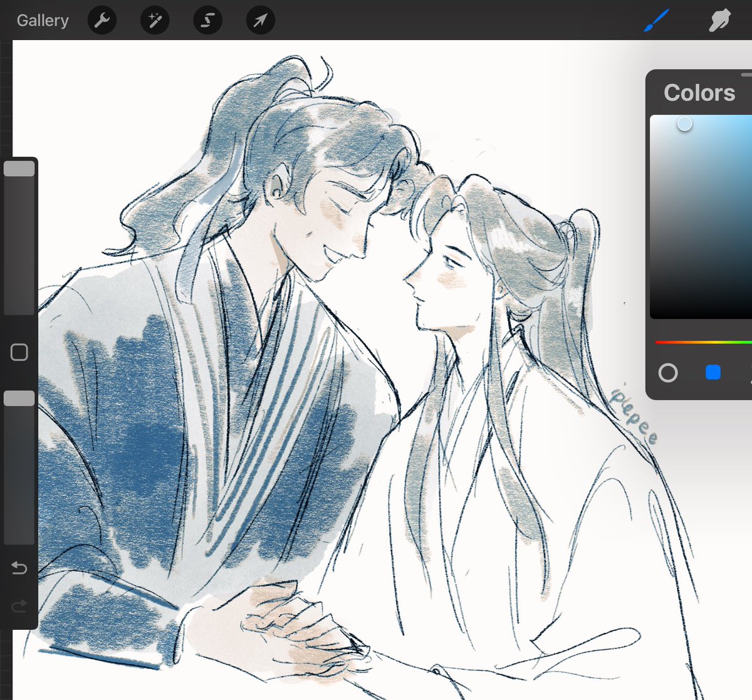Open the Adjustments magic wand menu
This screenshot has height=700, width=752.
coord(154,21)
